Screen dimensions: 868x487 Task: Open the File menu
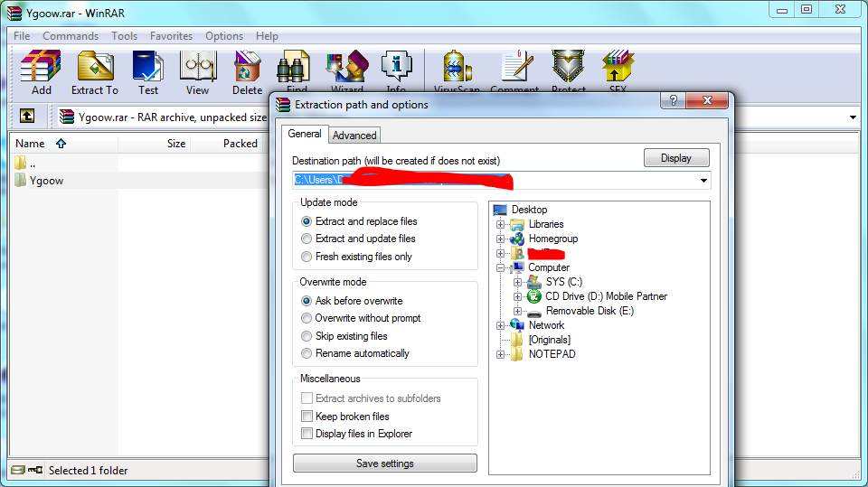coord(22,36)
